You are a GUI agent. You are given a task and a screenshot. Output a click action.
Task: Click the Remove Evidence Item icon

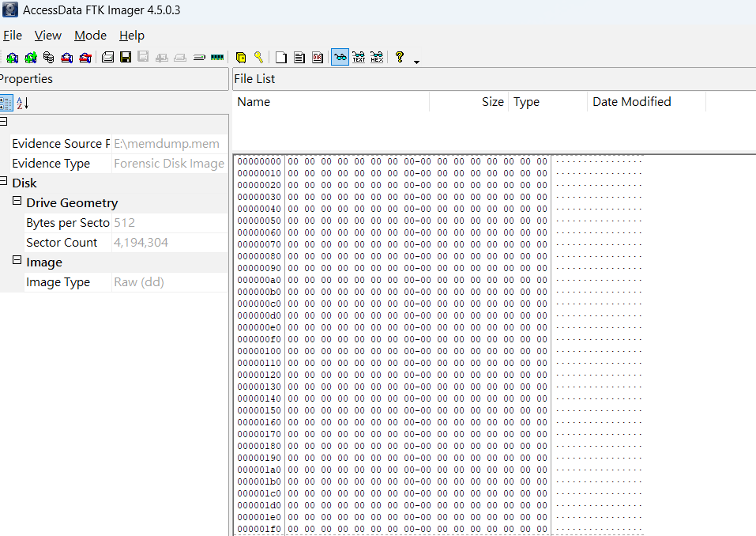67,58
